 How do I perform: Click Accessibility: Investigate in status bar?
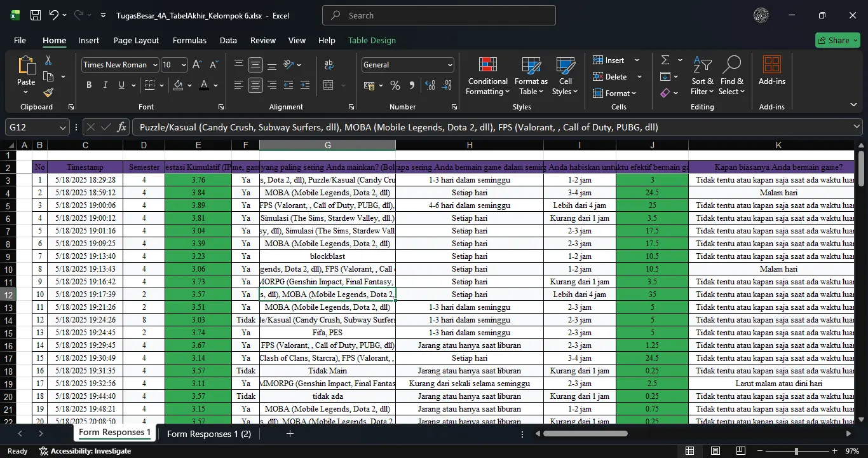click(x=85, y=451)
